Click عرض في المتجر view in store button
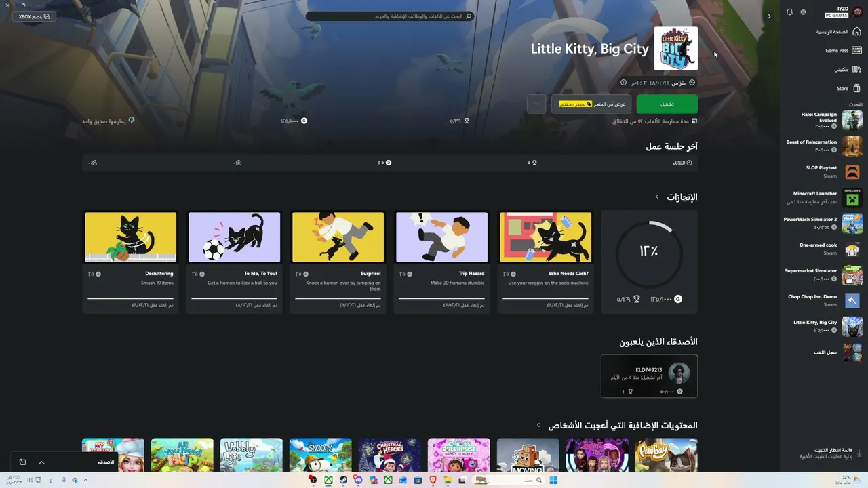Screen dimensions: 868x488 point(591,104)
